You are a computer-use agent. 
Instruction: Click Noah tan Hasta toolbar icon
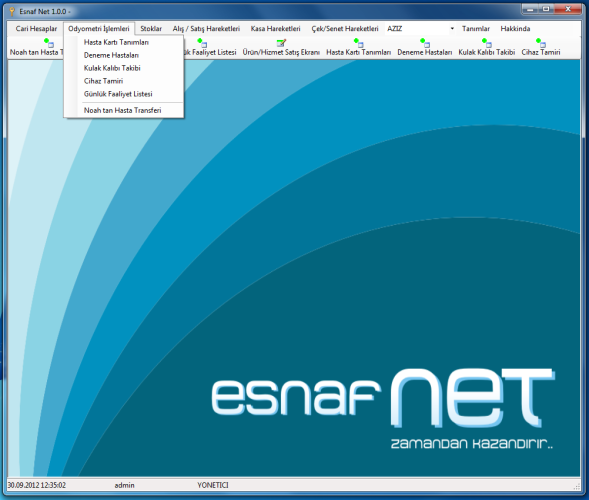tap(48, 42)
